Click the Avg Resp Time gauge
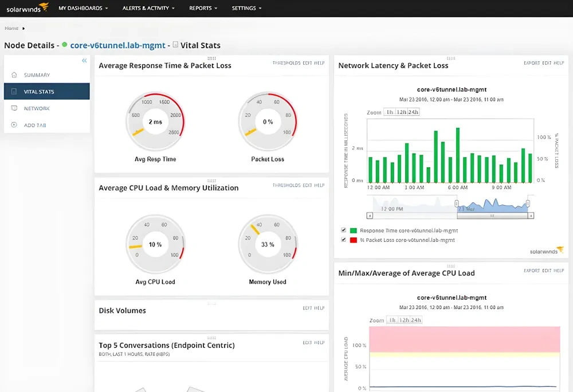The image size is (573, 392). pos(155,121)
